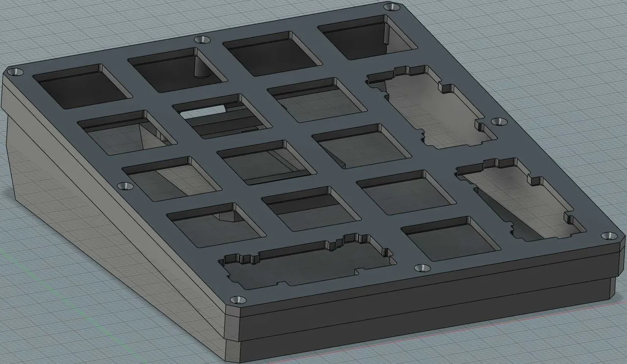Select the screw hole midway along the left plate edge

coord(125,186)
